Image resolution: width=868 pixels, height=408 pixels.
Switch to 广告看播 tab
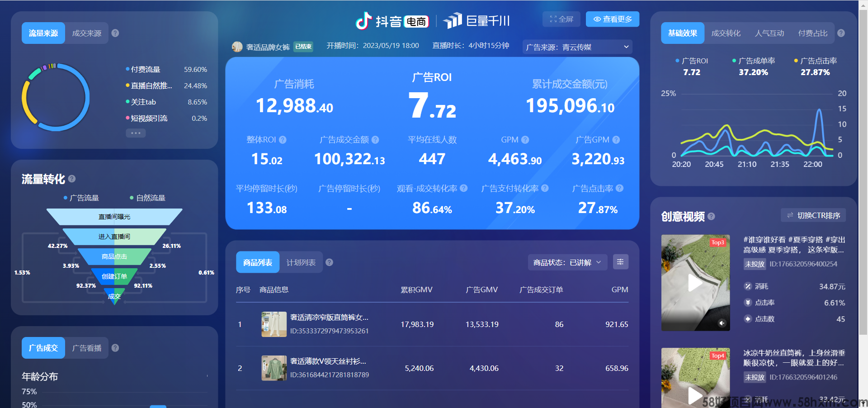[87, 348]
